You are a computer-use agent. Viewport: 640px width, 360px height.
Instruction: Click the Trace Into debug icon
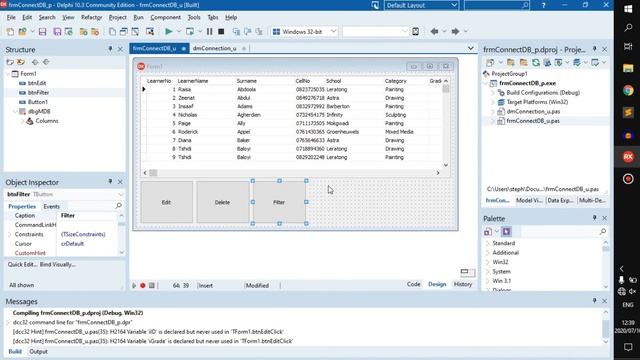pyautogui.click(x=236, y=31)
